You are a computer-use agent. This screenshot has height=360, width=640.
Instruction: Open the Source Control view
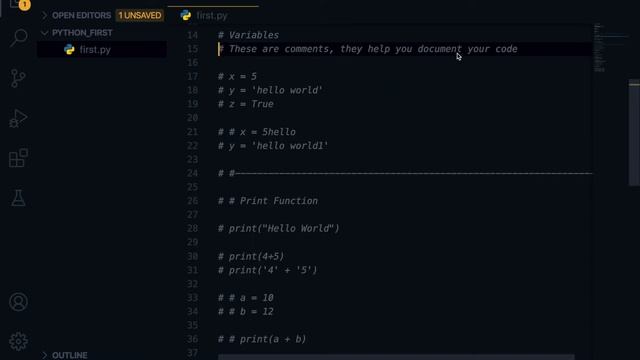coord(18,78)
